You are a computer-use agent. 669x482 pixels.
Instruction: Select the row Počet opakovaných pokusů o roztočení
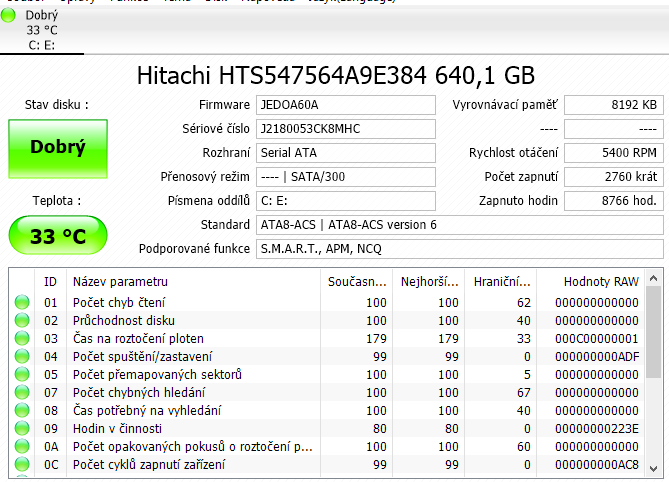tap(327, 447)
